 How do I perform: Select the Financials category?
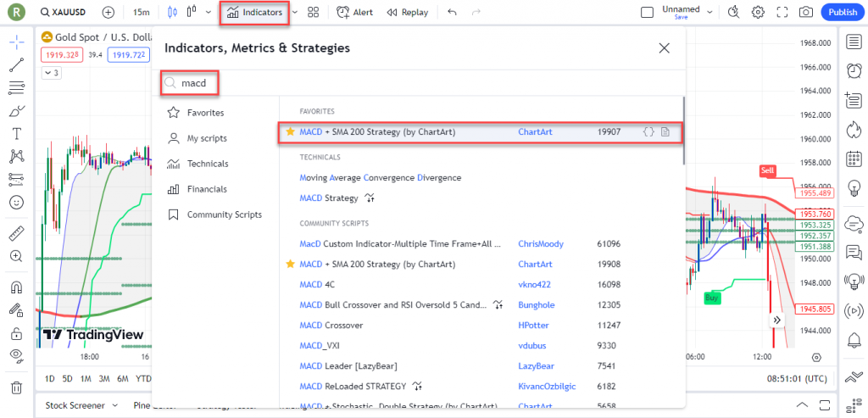coord(215,189)
